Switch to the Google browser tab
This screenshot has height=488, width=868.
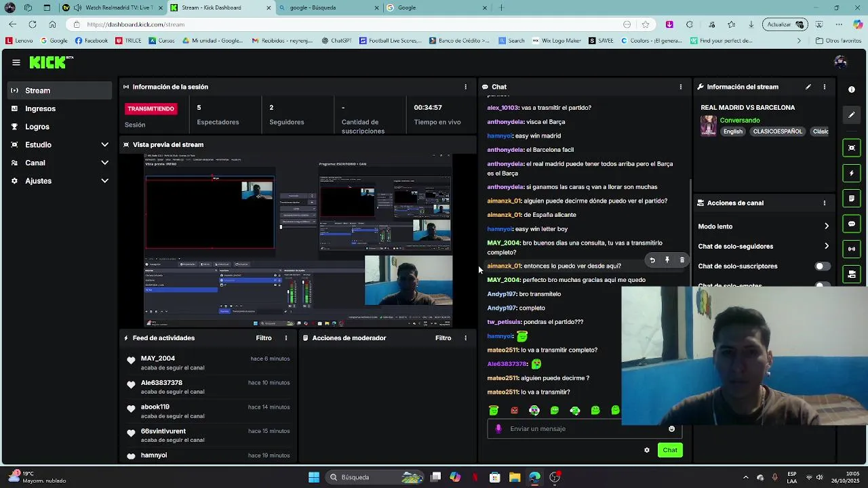click(x=437, y=7)
